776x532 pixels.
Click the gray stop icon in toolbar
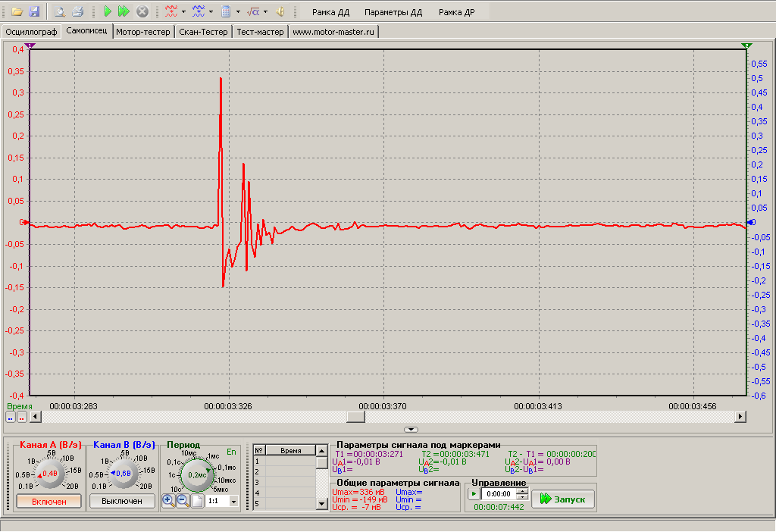[x=142, y=12]
